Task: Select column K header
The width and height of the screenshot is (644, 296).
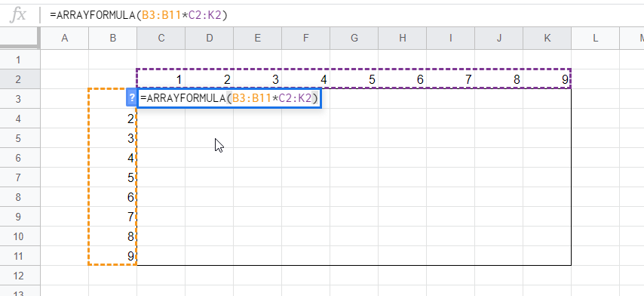Action: pyautogui.click(x=547, y=39)
